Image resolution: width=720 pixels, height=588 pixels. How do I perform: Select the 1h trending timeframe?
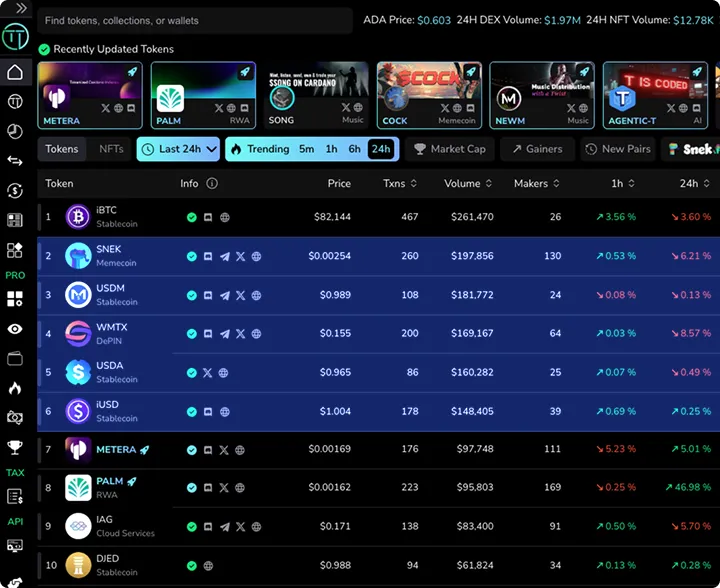(331, 149)
